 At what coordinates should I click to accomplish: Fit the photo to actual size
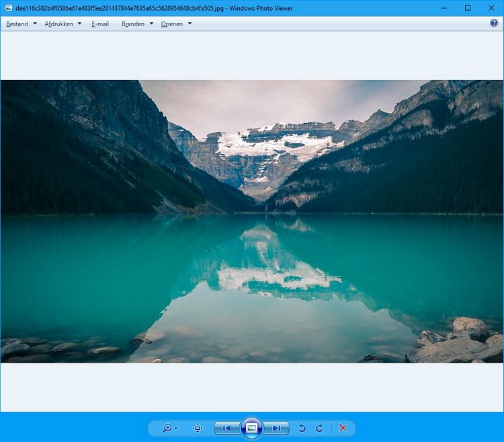coord(198,428)
